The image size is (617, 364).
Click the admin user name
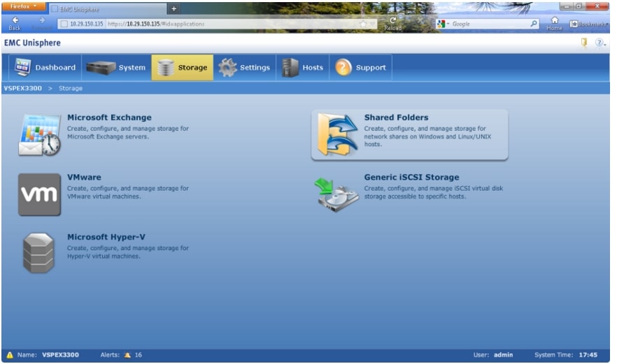pyautogui.click(x=503, y=355)
